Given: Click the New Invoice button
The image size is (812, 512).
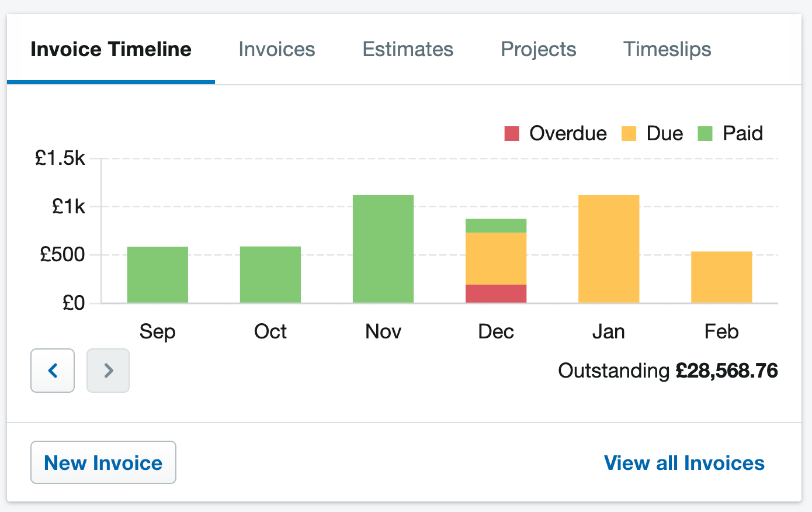Looking at the screenshot, I should 103,462.
